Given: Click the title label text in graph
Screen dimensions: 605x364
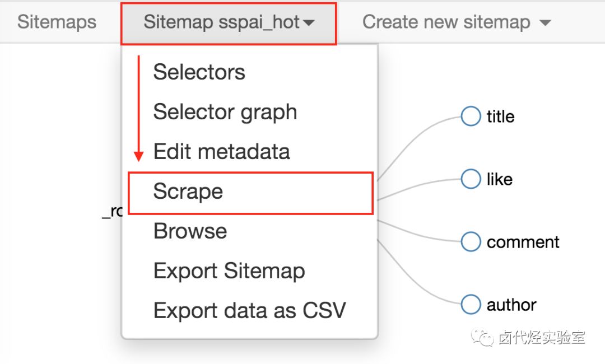Looking at the screenshot, I should (500, 116).
